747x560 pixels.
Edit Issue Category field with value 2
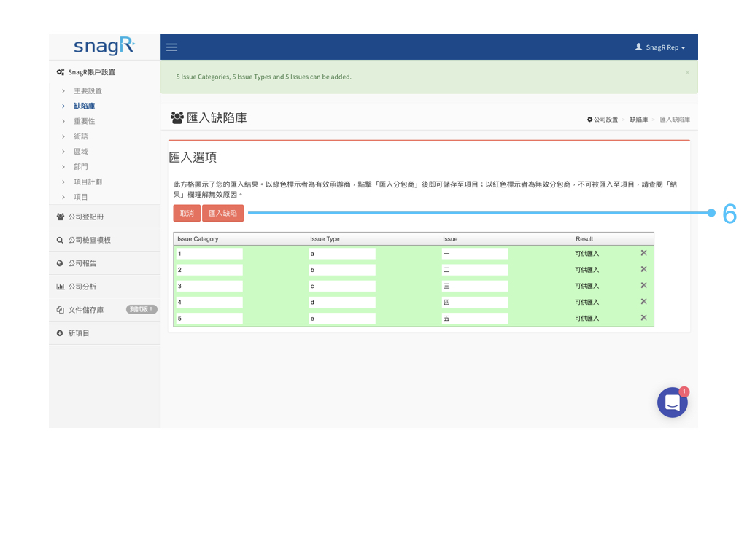point(209,270)
